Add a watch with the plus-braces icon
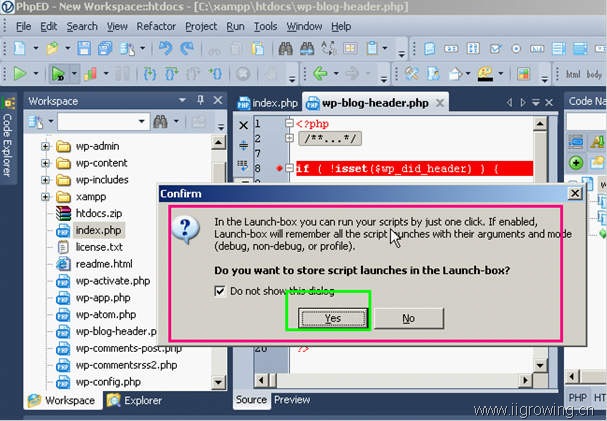This screenshot has height=421, width=607. 215,73
